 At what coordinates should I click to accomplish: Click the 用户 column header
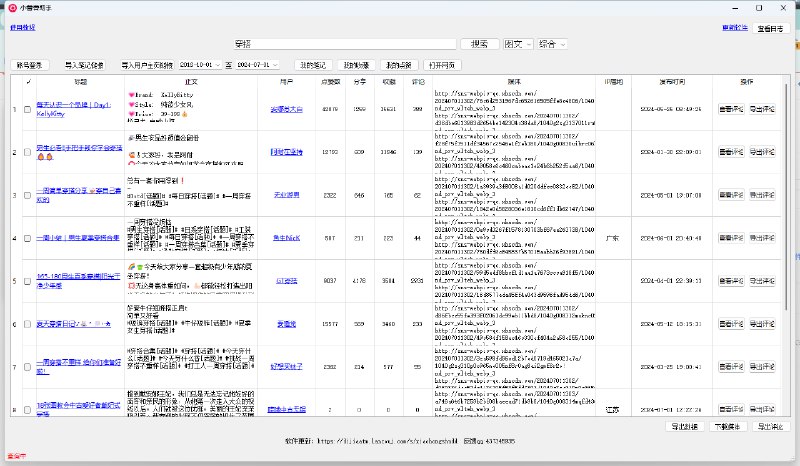[286, 82]
